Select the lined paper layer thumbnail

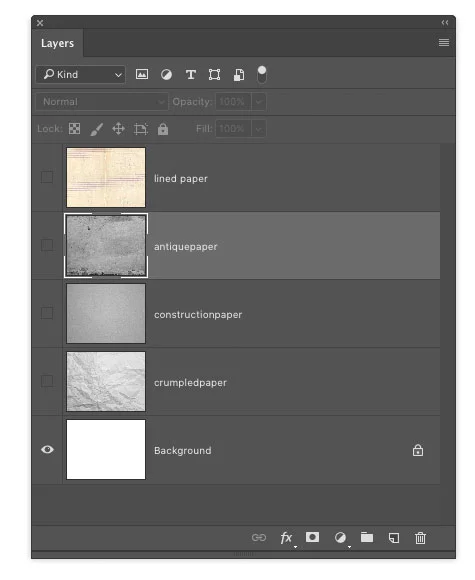click(106, 177)
